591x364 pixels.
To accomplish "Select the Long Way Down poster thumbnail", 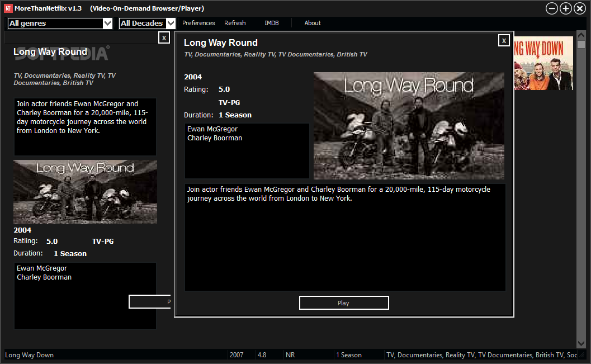I will 543,63.
